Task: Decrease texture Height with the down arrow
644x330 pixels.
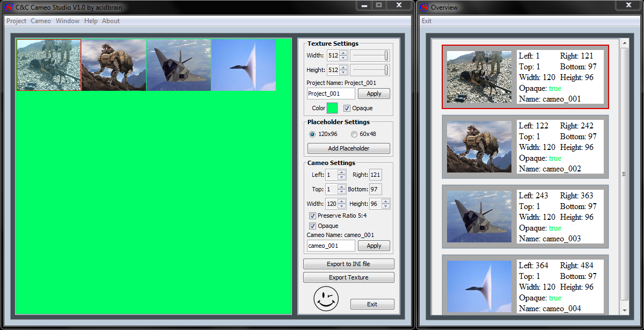Action: 343,73
